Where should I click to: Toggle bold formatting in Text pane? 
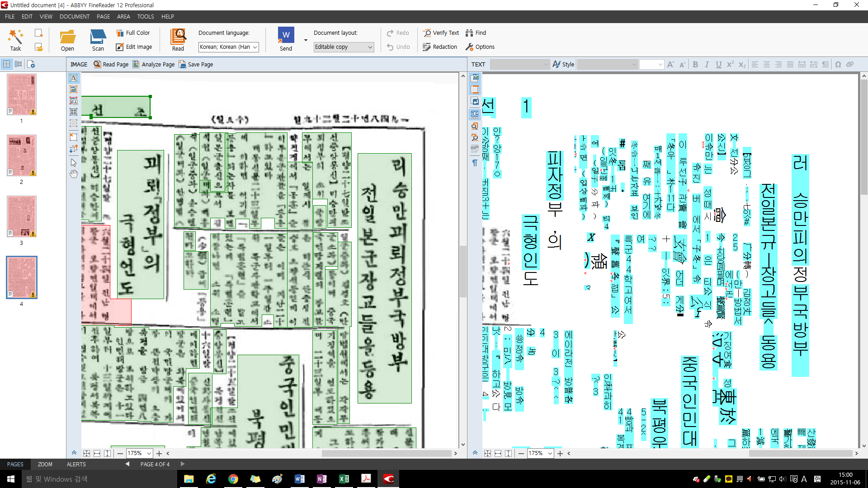coord(695,65)
